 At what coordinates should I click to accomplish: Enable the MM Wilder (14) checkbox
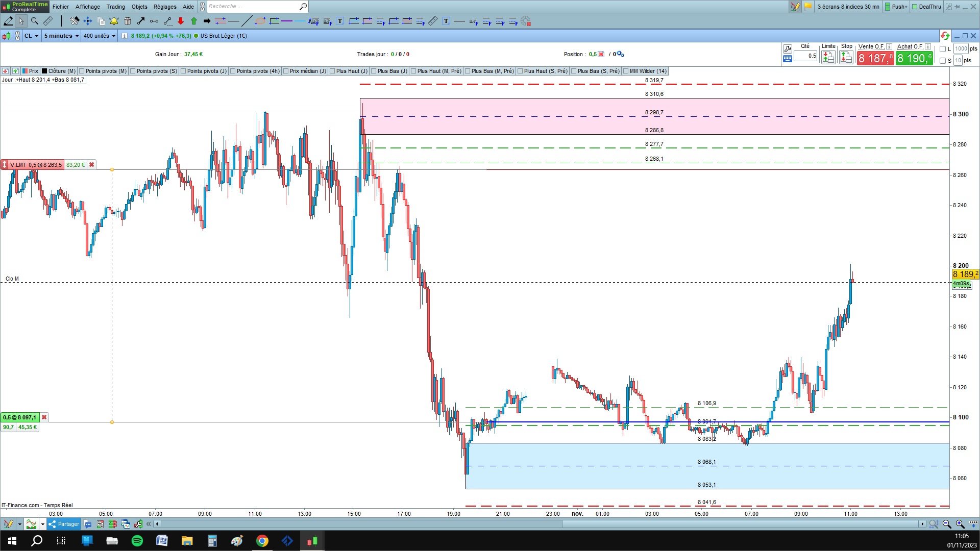(626, 71)
